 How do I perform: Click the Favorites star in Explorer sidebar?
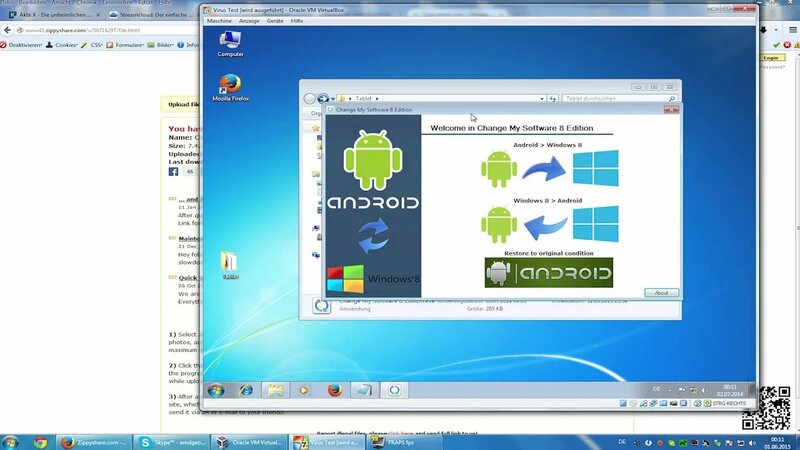(x=315, y=129)
